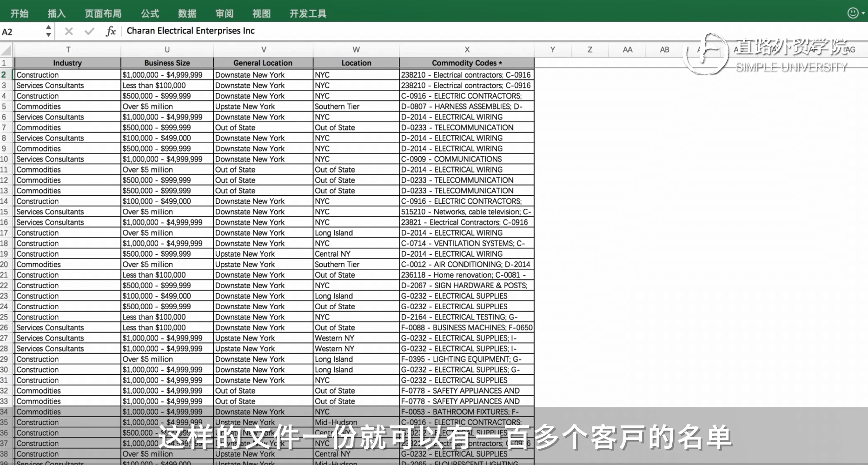This screenshot has height=465, width=868.
Task: Open the 审阅 ribbon tab
Action: tap(225, 13)
